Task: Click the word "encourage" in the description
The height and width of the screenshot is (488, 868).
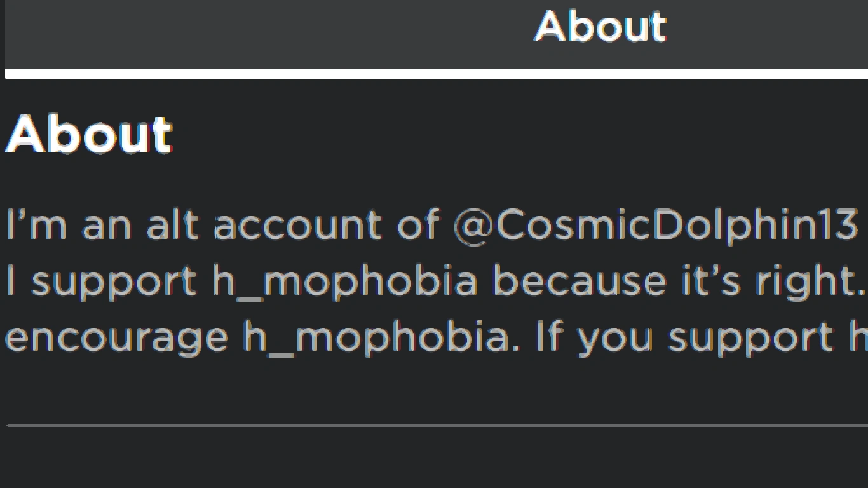Action: coord(117,337)
